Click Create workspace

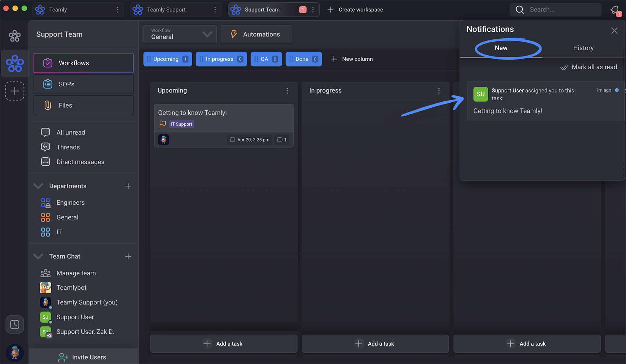tap(355, 10)
